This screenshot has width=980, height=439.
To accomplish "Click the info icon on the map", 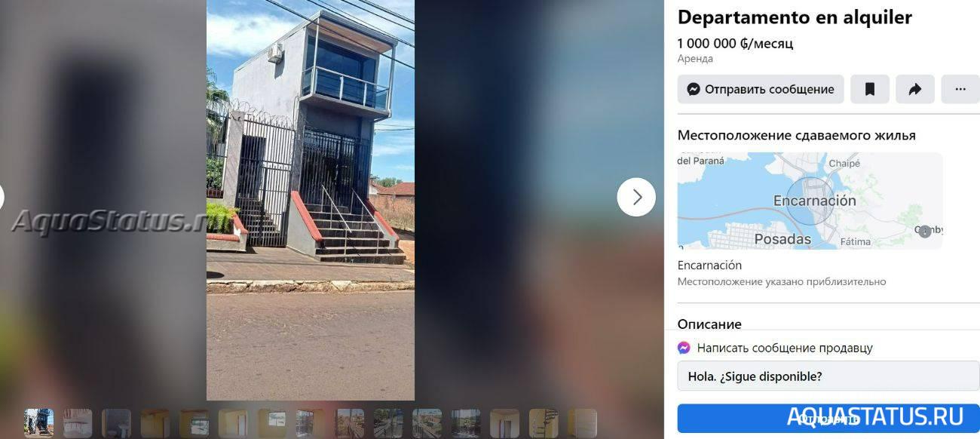I will (x=925, y=232).
